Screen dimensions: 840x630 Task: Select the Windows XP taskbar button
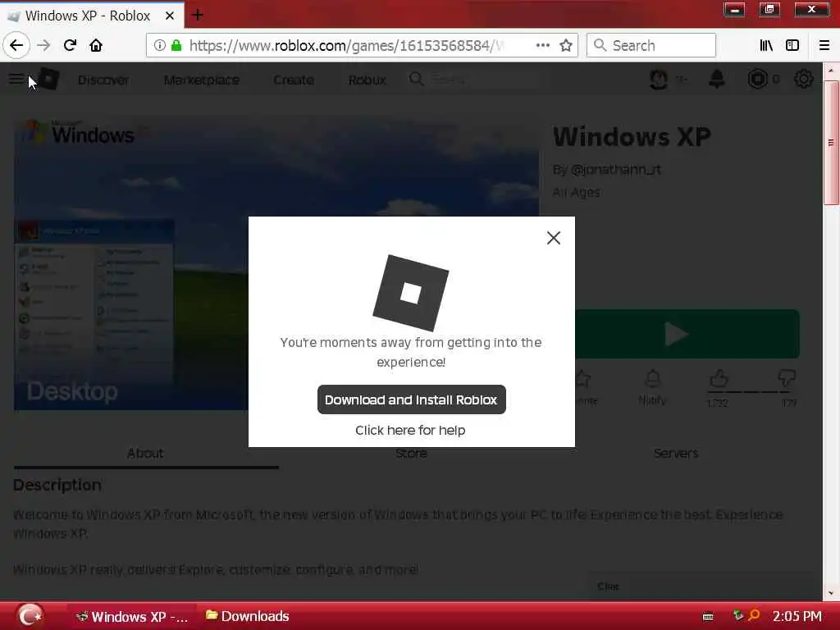click(132, 617)
